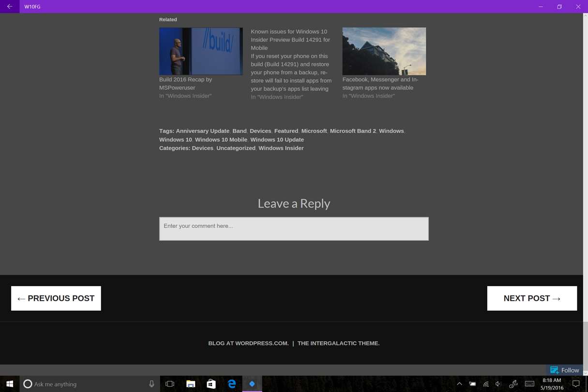
Task: Select the 'Microsoft Band 2' tag
Action: [x=353, y=131]
